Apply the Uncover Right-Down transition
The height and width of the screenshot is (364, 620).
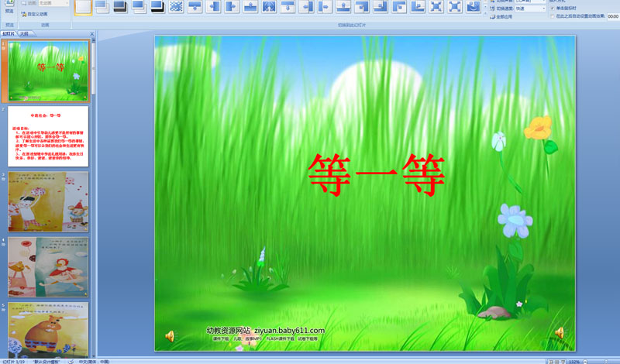coord(399,7)
